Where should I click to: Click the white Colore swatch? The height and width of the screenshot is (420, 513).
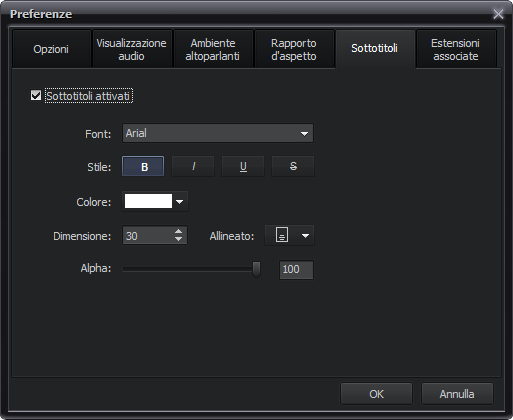148,201
